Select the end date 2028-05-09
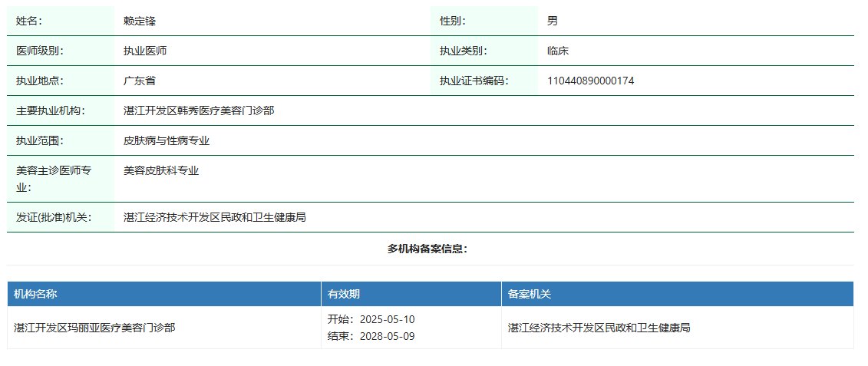This screenshot has width=868, height=366. pyautogui.click(x=387, y=336)
